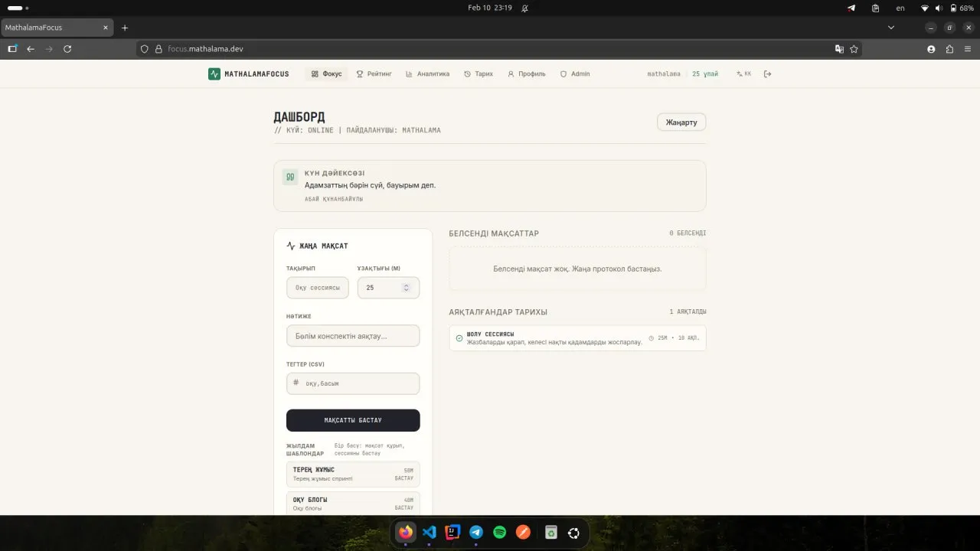
Task: Click the translate page icon
Action: (x=839, y=49)
